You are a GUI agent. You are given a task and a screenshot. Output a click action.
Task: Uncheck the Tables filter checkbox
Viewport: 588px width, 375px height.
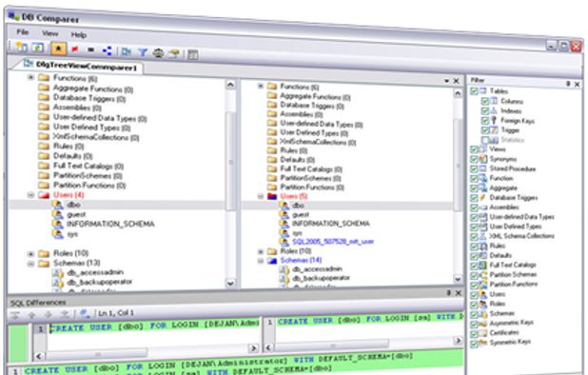coord(475,91)
